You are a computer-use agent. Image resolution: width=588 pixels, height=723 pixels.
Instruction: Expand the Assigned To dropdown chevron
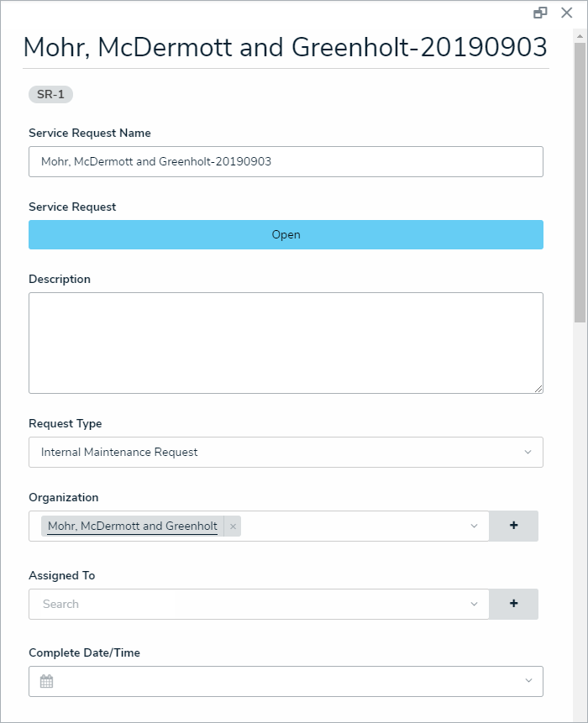tap(474, 604)
